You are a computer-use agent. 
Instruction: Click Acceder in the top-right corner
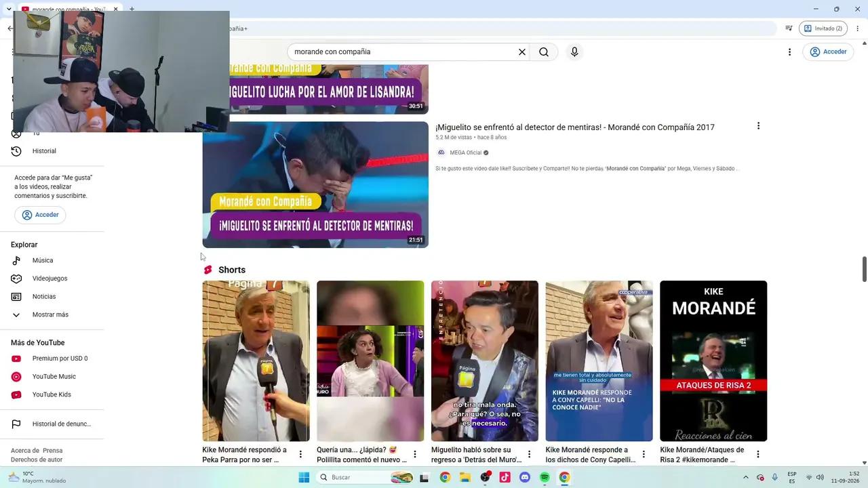(x=829, y=52)
